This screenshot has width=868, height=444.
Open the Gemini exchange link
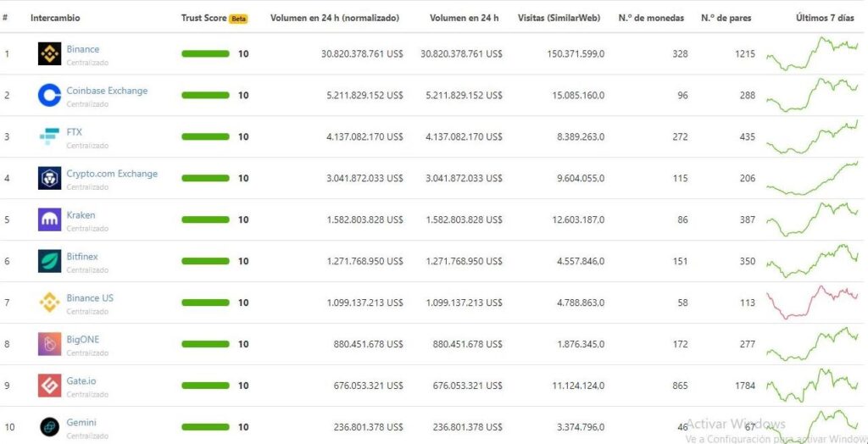click(x=81, y=423)
